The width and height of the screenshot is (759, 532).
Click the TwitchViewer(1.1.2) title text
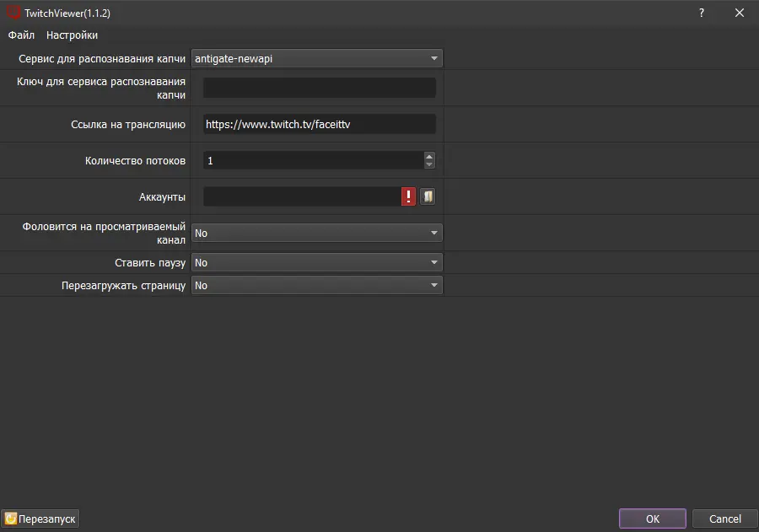(x=67, y=13)
